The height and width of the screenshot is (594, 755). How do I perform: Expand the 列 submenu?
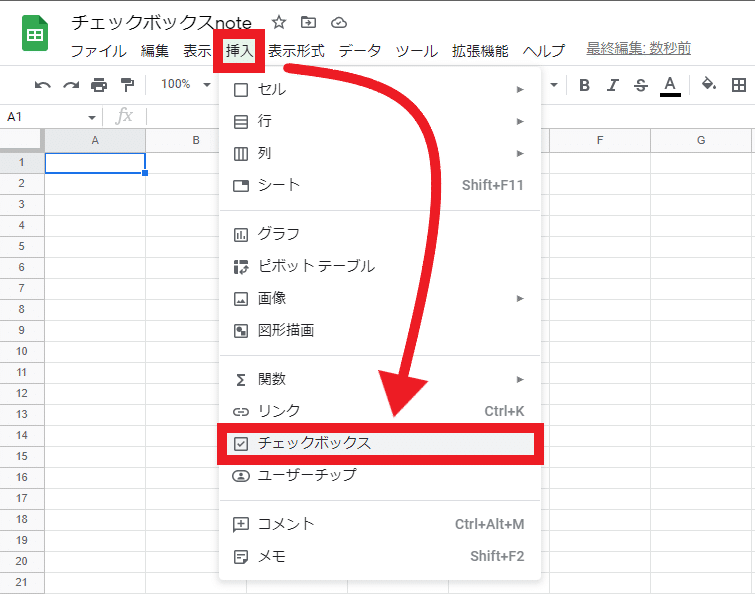(379, 154)
